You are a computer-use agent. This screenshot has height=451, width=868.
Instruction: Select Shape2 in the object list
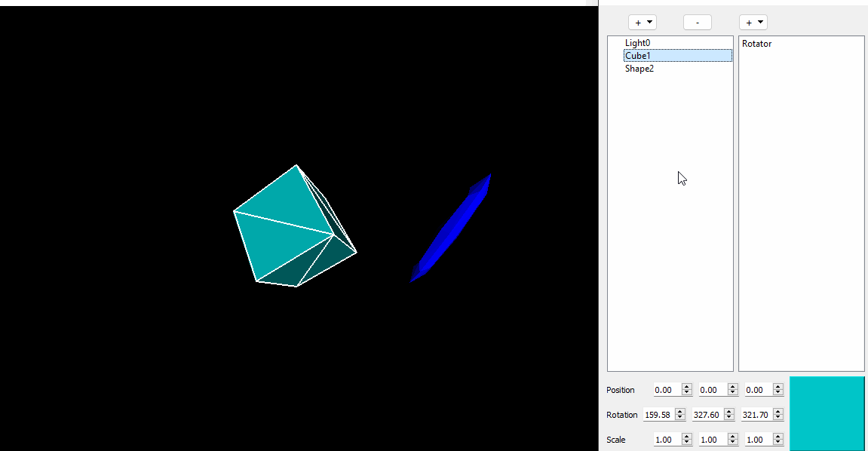(x=639, y=69)
